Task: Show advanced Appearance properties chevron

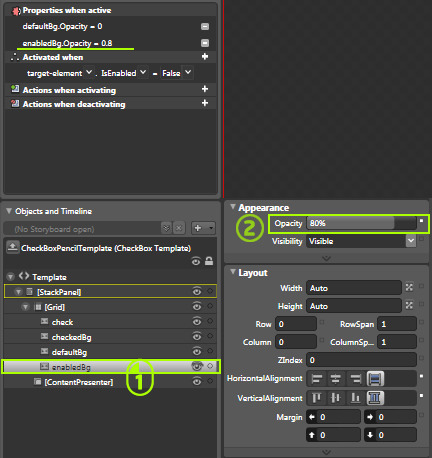Action: point(327,258)
